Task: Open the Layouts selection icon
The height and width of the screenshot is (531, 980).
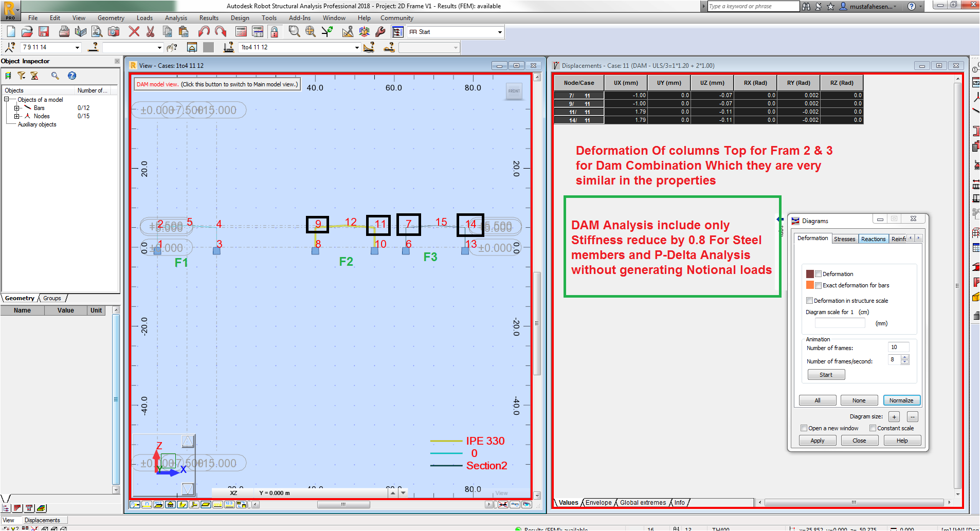Action: pos(398,32)
